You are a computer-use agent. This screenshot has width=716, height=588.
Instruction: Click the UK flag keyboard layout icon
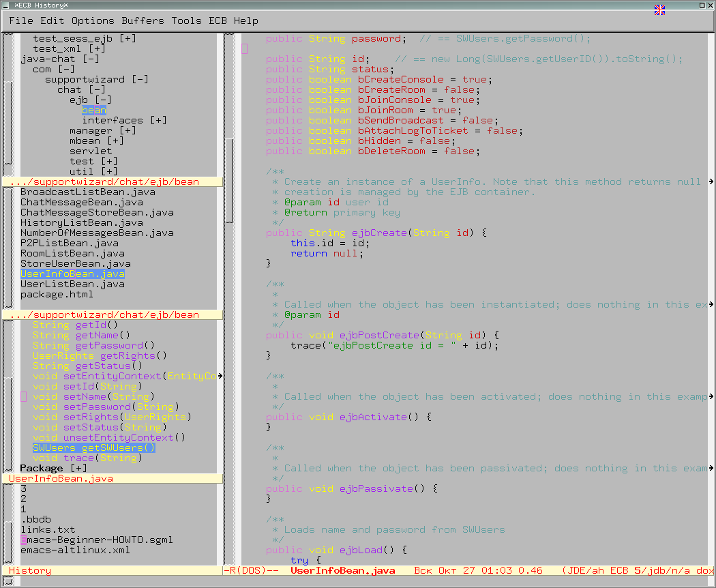click(658, 10)
